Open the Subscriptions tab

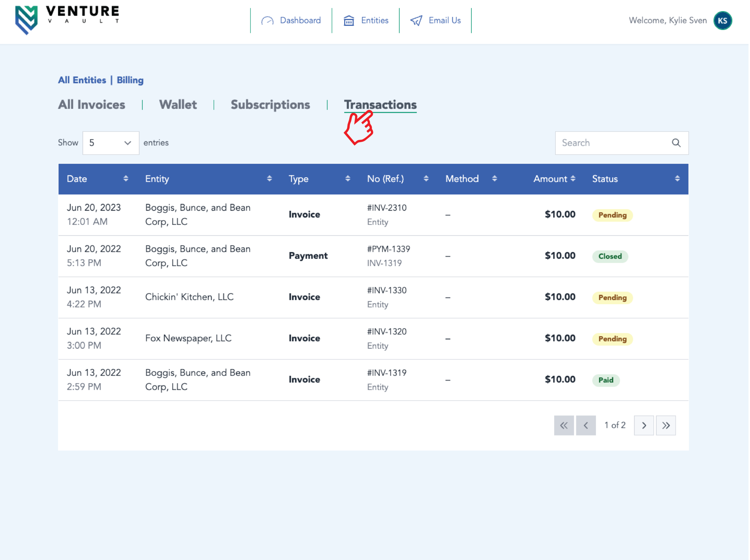coord(270,105)
